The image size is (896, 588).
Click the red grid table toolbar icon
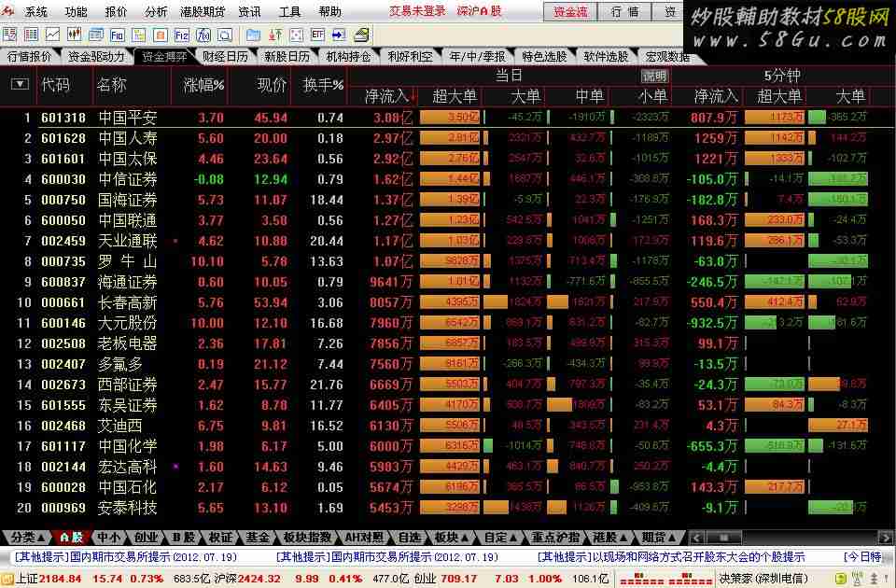(31, 35)
